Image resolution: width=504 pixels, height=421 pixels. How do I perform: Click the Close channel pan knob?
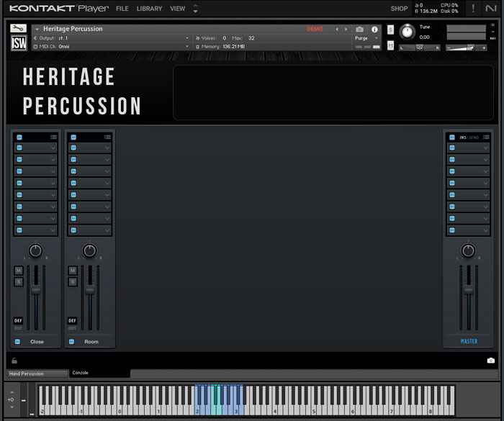coord(35,250)
